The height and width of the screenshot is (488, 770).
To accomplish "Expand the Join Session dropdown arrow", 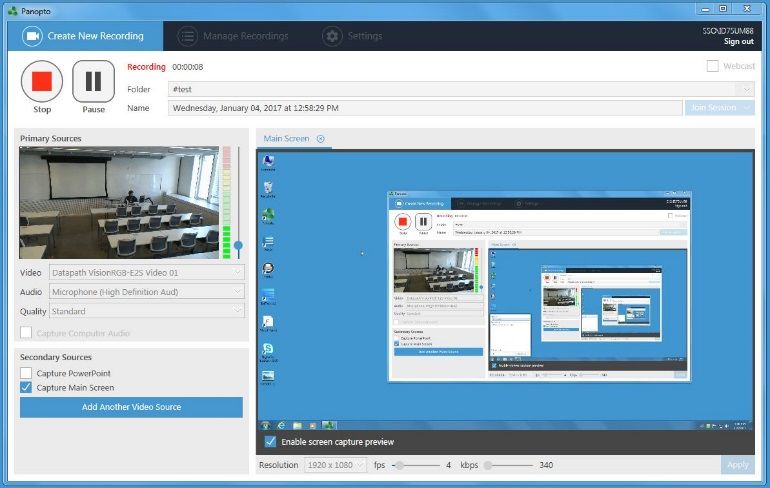I will tap(748, 108).
